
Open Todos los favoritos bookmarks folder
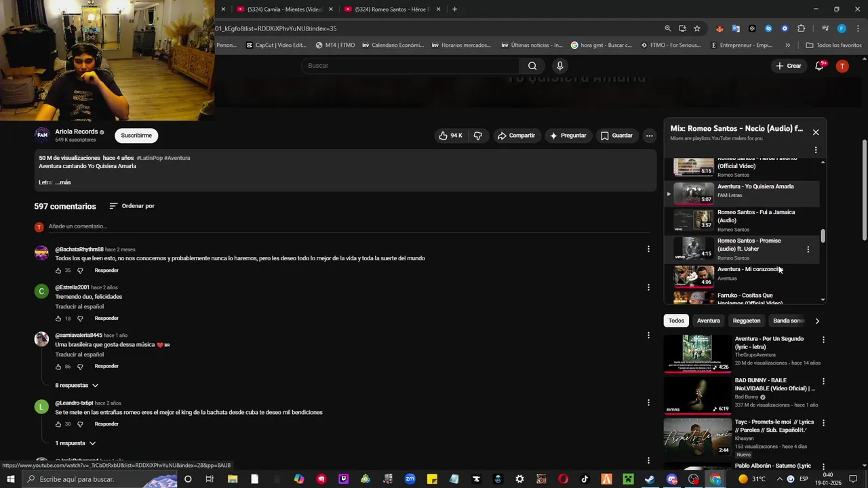833,45
